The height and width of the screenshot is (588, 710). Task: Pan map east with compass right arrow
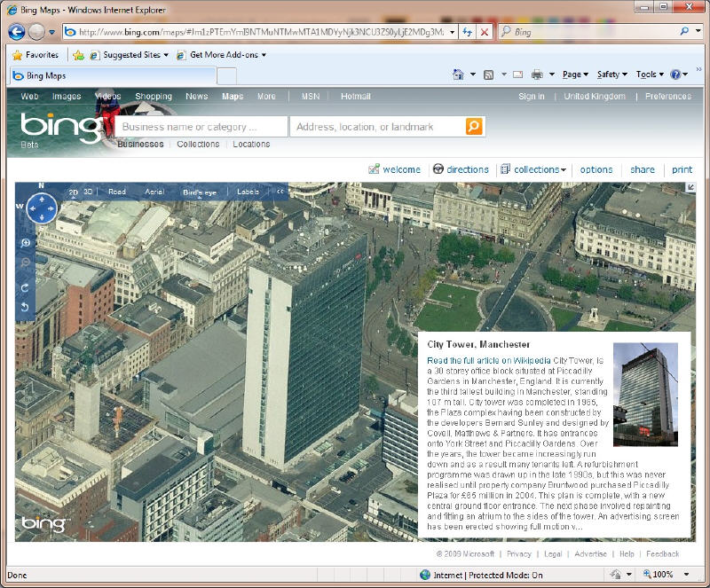51,208
